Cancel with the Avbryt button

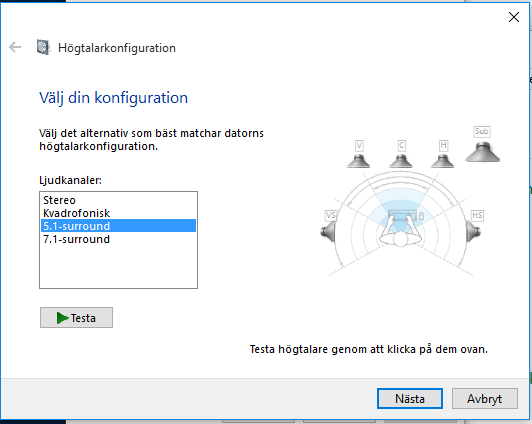[484, 399]
